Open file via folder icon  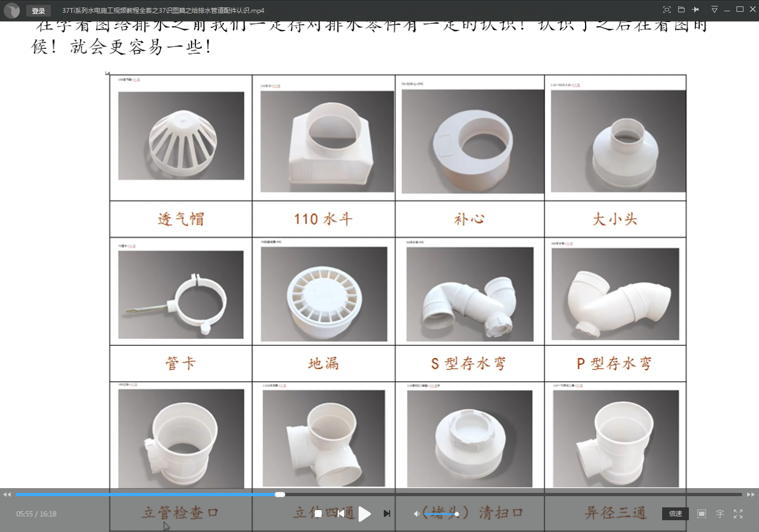click(x=681, y=10)
